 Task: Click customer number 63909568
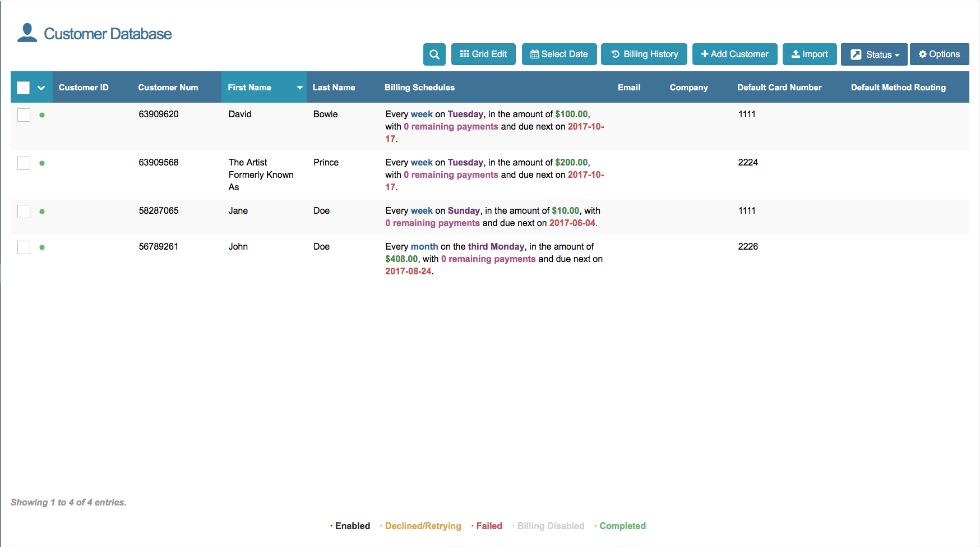(x=159, y=163)
